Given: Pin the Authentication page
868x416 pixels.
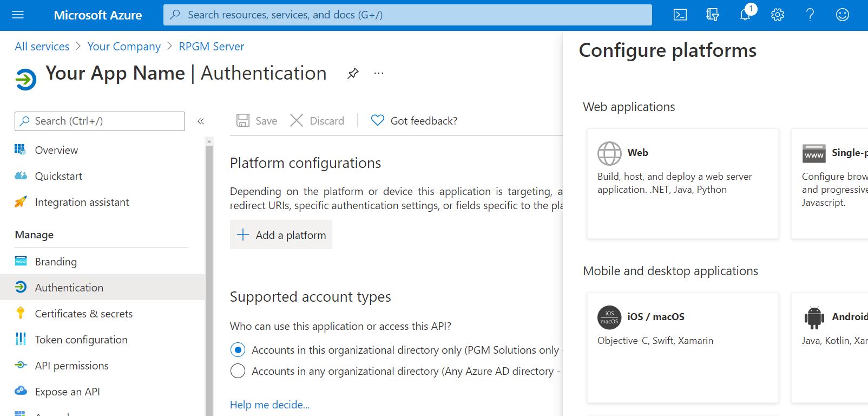Looking at the screenshot, I should coord(353,73).
